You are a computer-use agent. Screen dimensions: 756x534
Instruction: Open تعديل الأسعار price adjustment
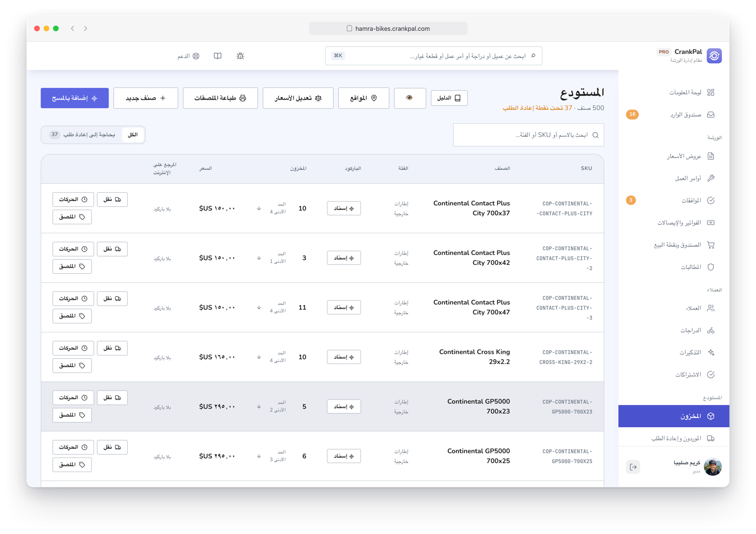click(298, 98)
